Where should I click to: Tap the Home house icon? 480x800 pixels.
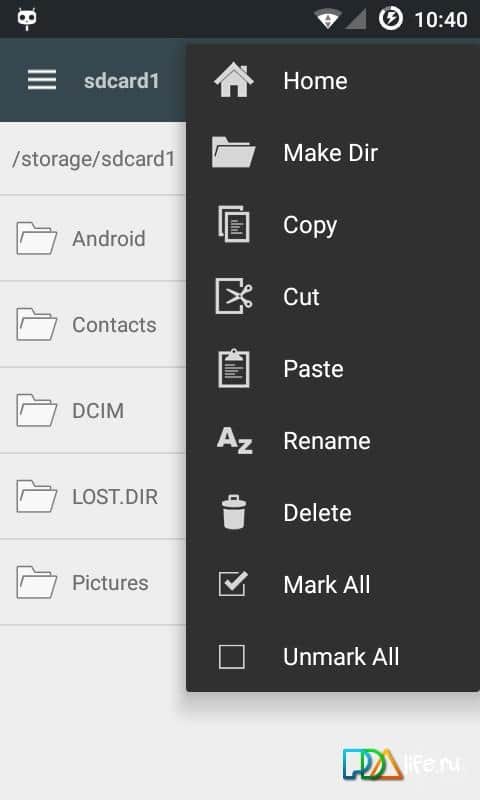coord(234,81)
